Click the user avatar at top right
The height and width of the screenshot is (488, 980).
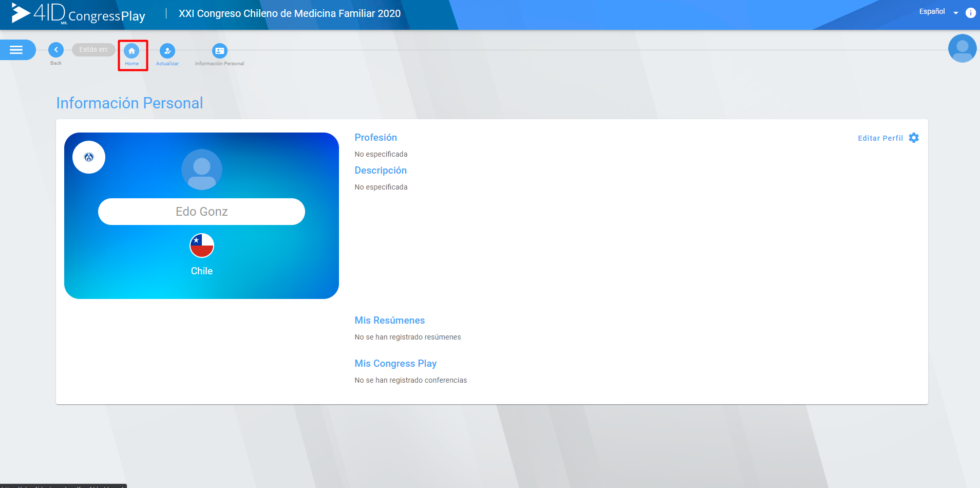point(962,48)
